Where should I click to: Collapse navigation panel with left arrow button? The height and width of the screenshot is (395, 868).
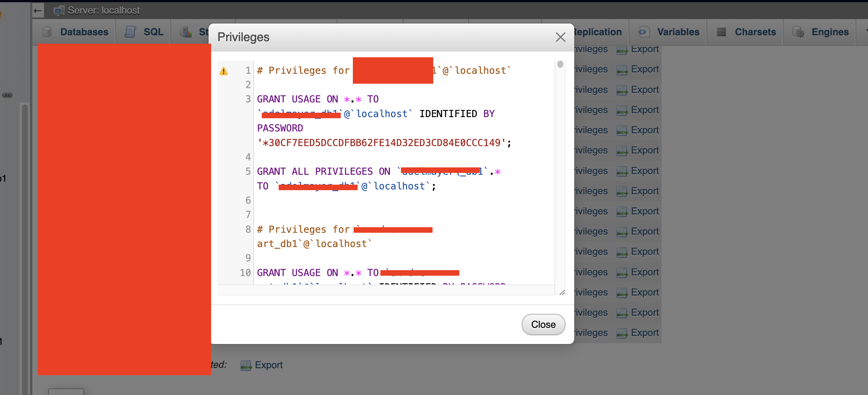pos(38,11)
